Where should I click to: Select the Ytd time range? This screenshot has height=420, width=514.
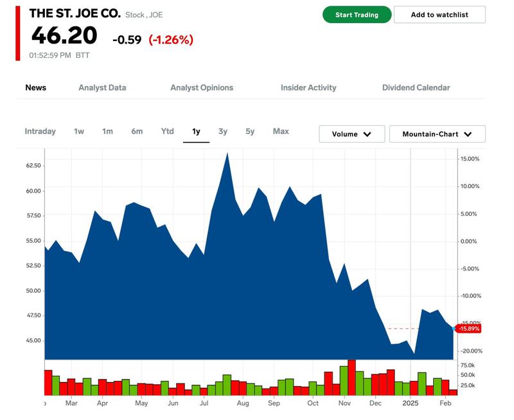click(167, 131)
